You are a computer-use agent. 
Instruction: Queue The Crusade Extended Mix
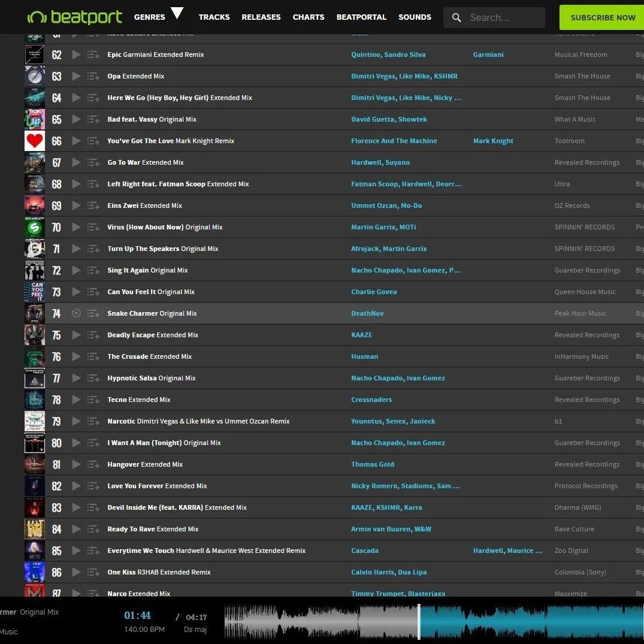pyautogui.click(x=93, y=356)
